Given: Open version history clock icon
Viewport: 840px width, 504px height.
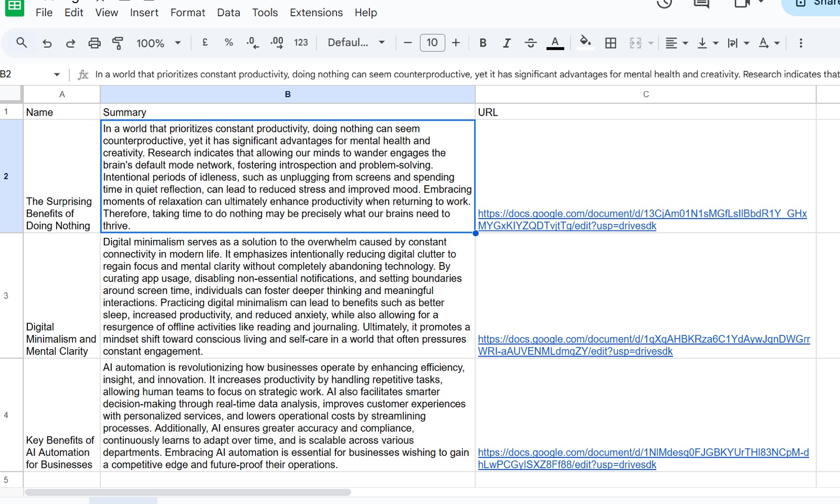Looking at the screenshot, I should point(665,4).
